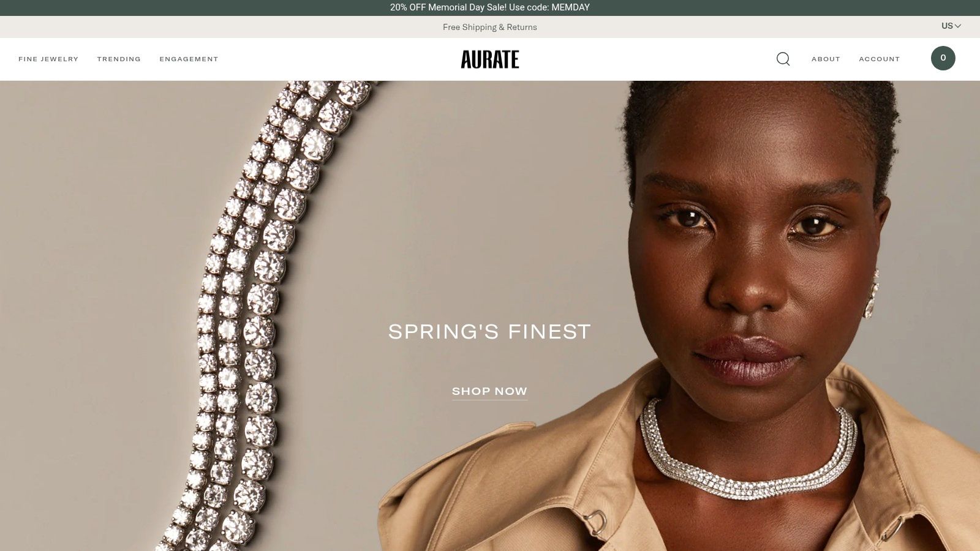Click the chevron arrow beside US
Image resolution: width=980 pixels, height=551 pixels.
point(958,26)
